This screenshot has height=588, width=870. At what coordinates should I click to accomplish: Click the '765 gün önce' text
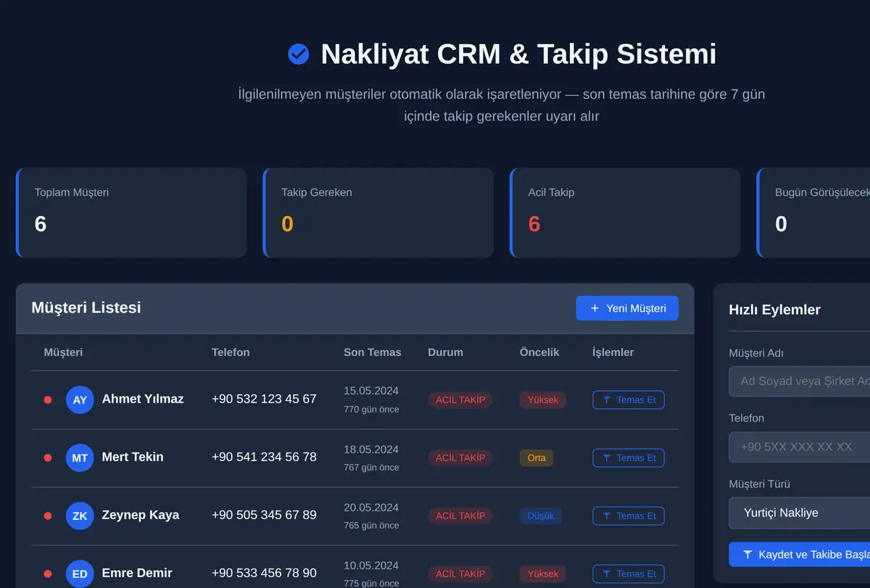pos(371,526)
